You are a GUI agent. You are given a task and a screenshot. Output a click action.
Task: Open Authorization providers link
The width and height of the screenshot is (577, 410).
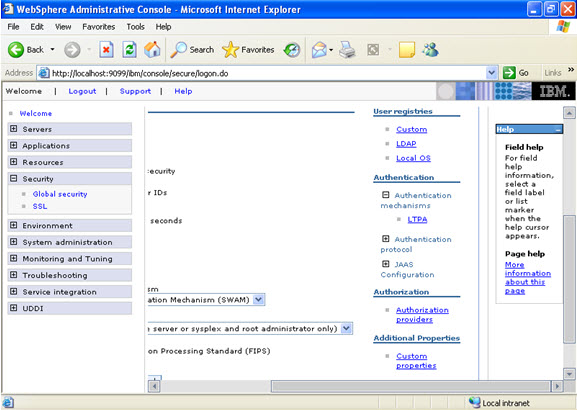tap(422, 315)
